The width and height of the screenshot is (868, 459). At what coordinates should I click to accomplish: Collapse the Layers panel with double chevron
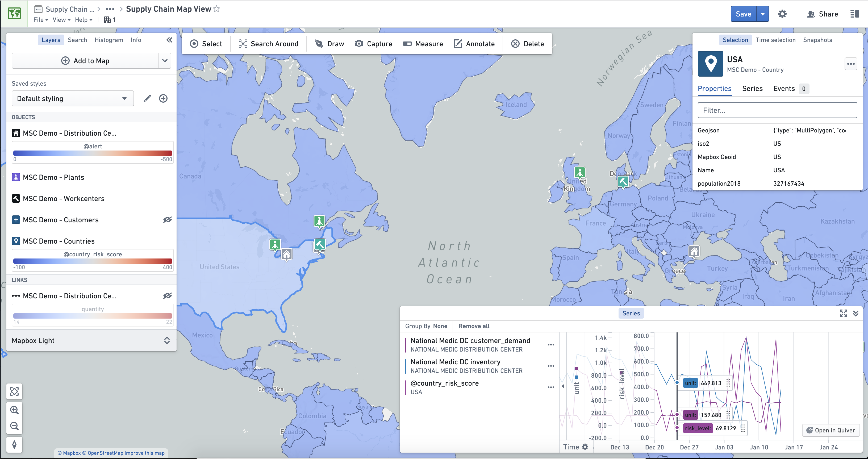click(169, 40)
